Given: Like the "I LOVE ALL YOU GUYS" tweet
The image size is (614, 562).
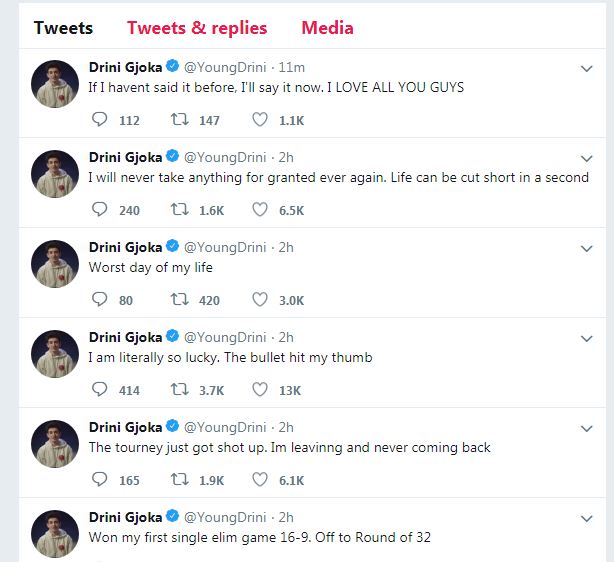Looking at the screenshot, I should point(260,120).
